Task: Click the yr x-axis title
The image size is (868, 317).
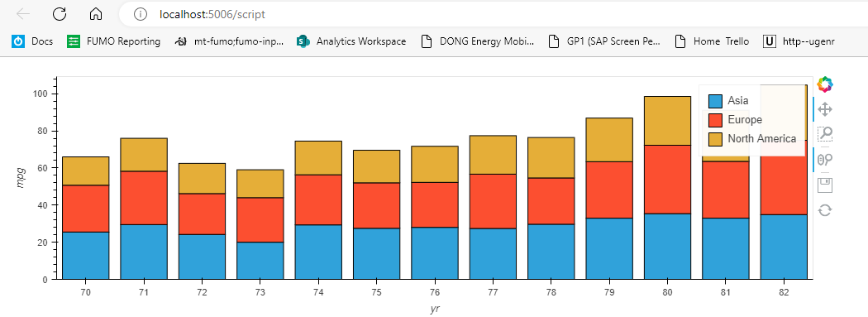Action: (435, 310)
